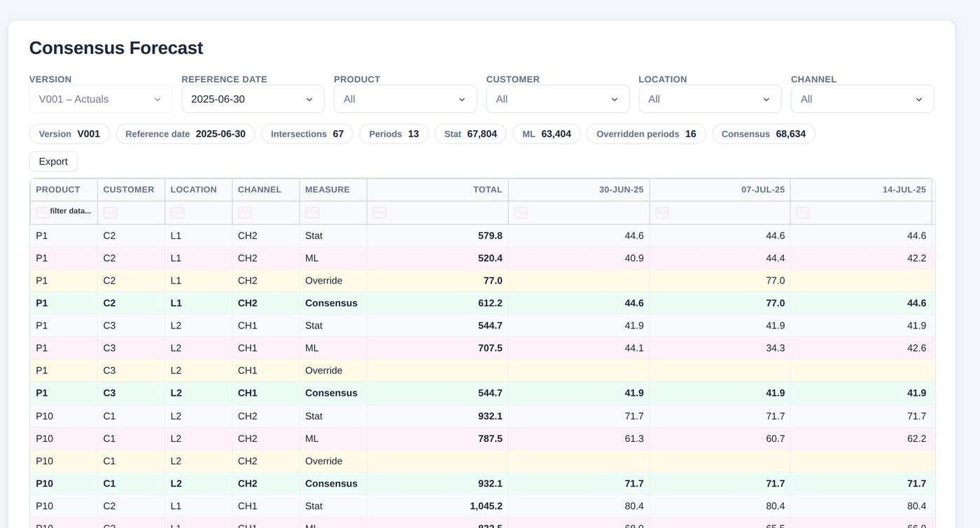Open the Version dropdown showing V001 – Actuals
The height and width of the screenshot is (528, 980).
click(101, 99)
